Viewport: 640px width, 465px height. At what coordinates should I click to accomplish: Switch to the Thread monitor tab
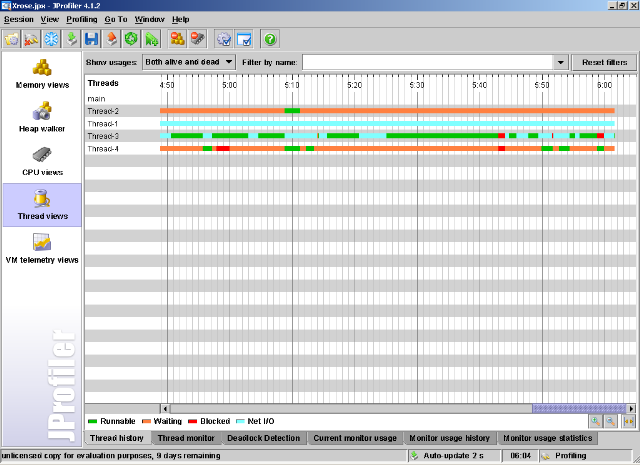(186, 438)
